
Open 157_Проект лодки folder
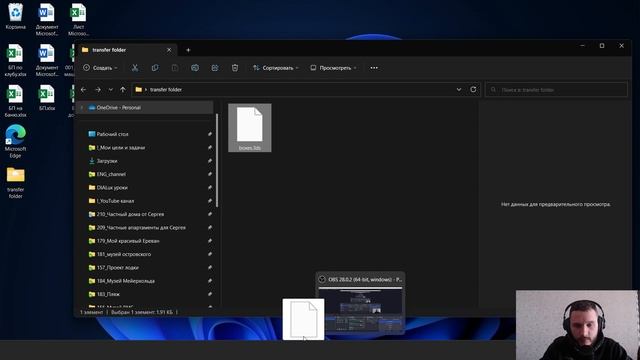tap(118, 268)
